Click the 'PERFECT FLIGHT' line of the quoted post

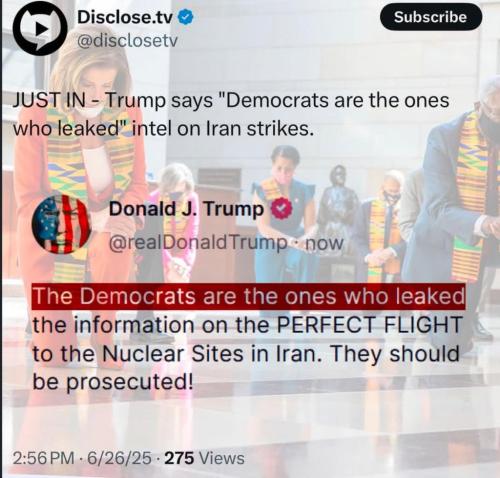[247, 325]
